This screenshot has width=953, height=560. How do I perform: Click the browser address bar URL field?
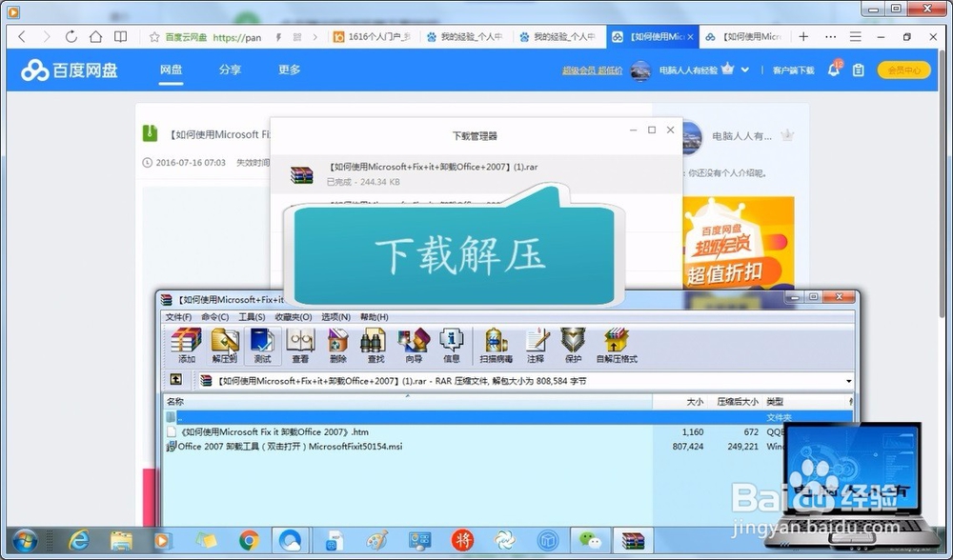[x=237, y=37]
